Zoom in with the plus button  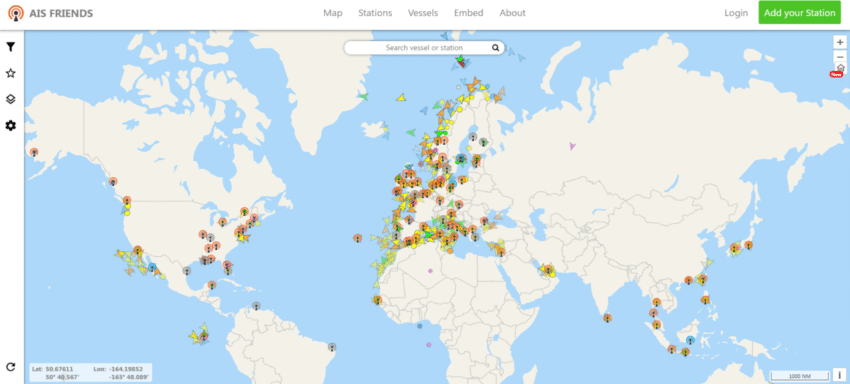pyautogui.click(x=840, y=42)
